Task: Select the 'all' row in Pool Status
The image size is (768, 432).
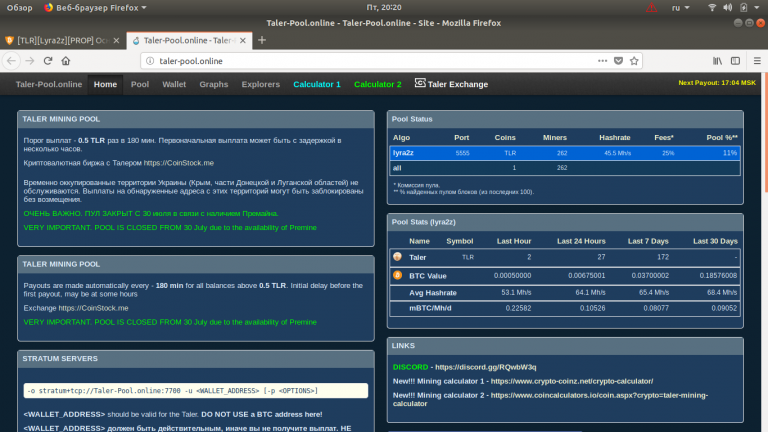Action: (565, 168)
